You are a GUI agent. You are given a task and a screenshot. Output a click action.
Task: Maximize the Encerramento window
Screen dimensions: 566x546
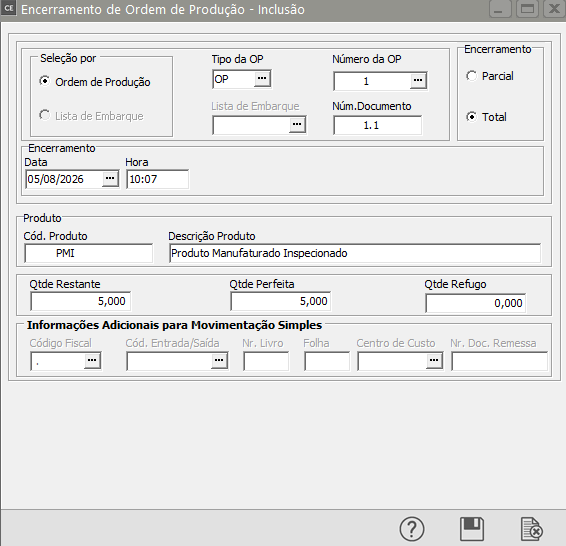click(x=528, y=9)
